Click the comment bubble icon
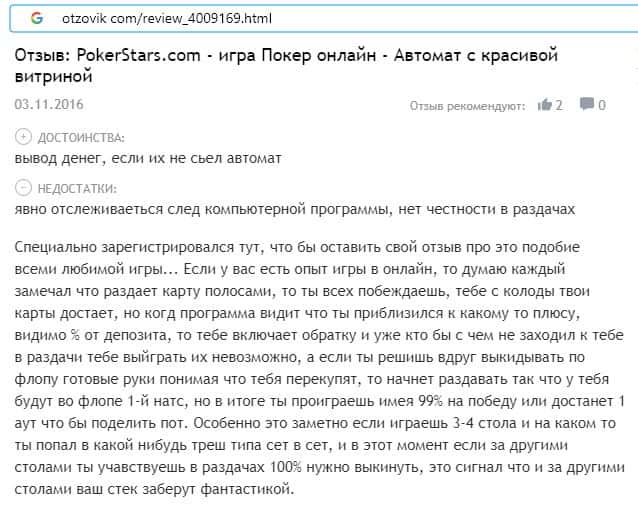638x527 pixels. 586,104
